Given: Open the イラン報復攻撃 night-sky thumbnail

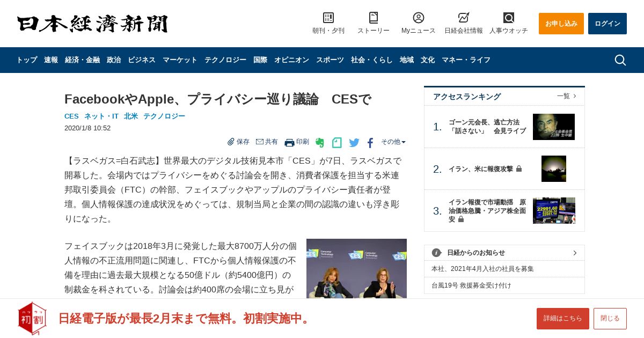Looking at the screenshot, I should coord(554,168).
